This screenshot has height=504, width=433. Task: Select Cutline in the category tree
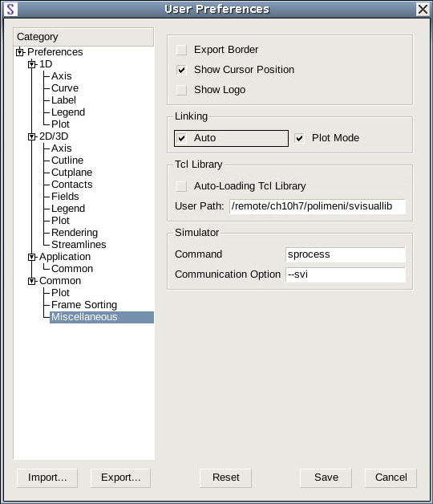click(67, 161)
